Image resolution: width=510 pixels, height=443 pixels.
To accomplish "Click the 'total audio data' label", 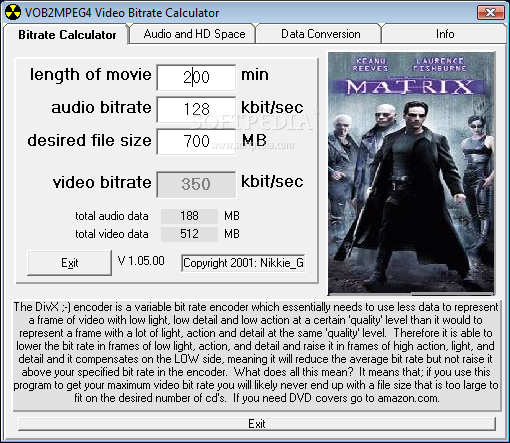I will (x=112, y=216).
